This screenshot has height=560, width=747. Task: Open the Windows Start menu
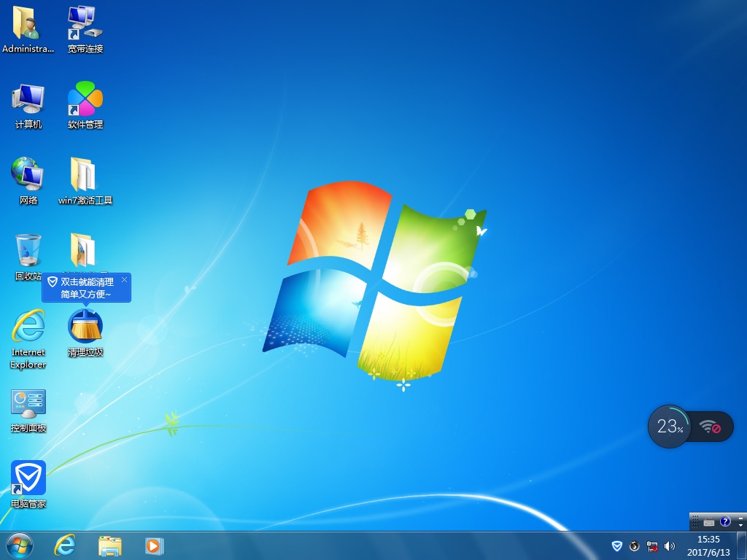[x=20, y=545]
